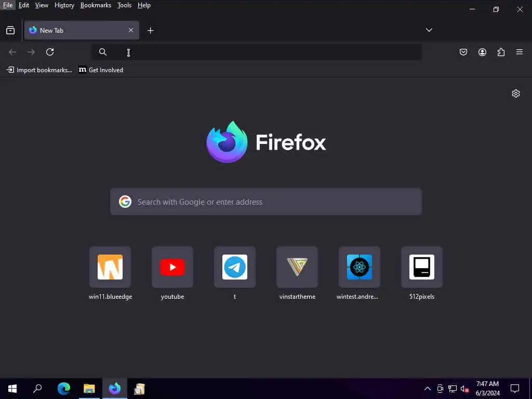Image resolution: width=532 pixels, height=399 pixels.
Task: Expand the list all tabs chevron
Action: point(429,30)
